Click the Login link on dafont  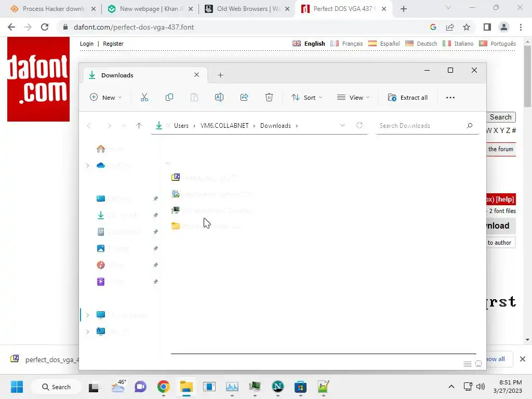tap(87, 44)
